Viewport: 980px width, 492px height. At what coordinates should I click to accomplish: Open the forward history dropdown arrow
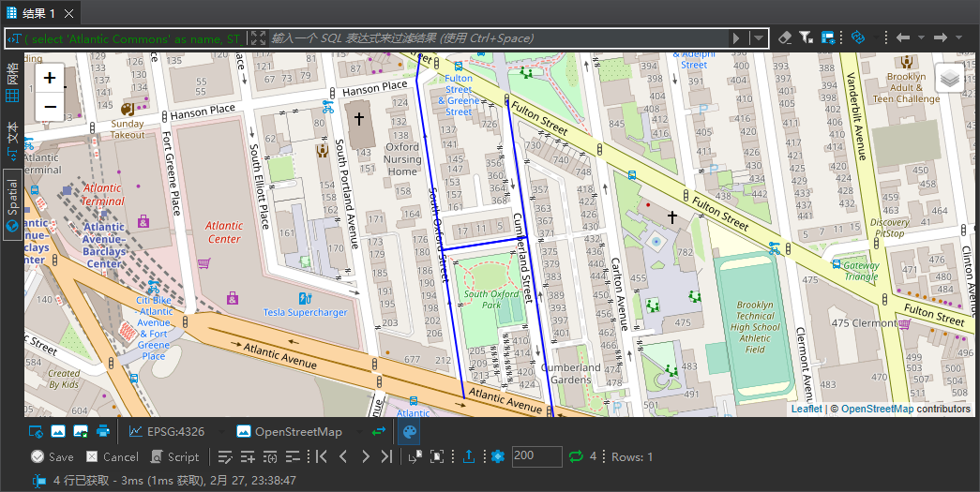click(958, 38)
